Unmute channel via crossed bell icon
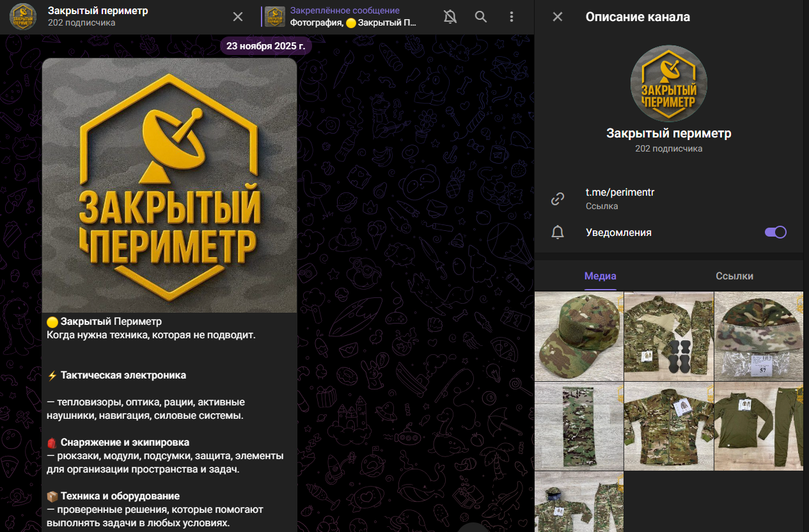The height and width of the screenshot is (532, 809). click(x=450, y=17)
